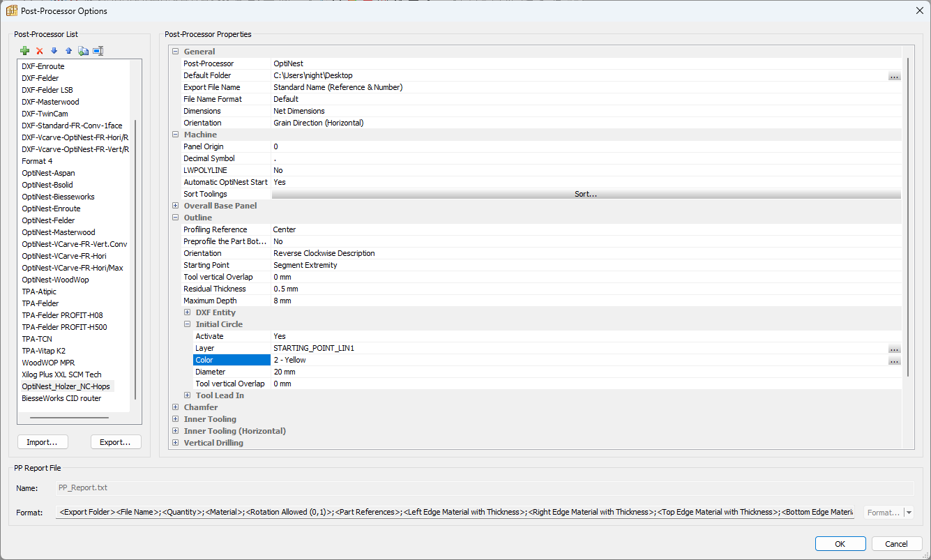Click the Export... button
The width and height of the screenshot is (931, 560).
(116, 442)
